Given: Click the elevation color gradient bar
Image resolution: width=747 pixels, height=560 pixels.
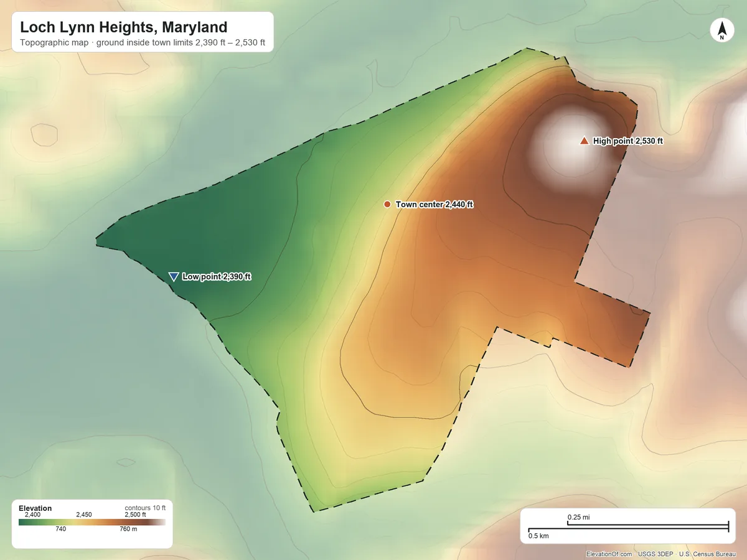Looking at the screenshot, I should [92, 522].
